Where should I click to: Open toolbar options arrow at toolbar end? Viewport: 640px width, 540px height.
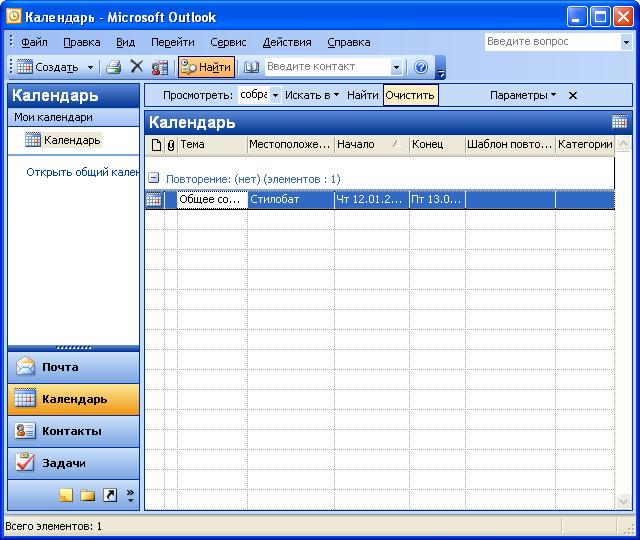440,67
